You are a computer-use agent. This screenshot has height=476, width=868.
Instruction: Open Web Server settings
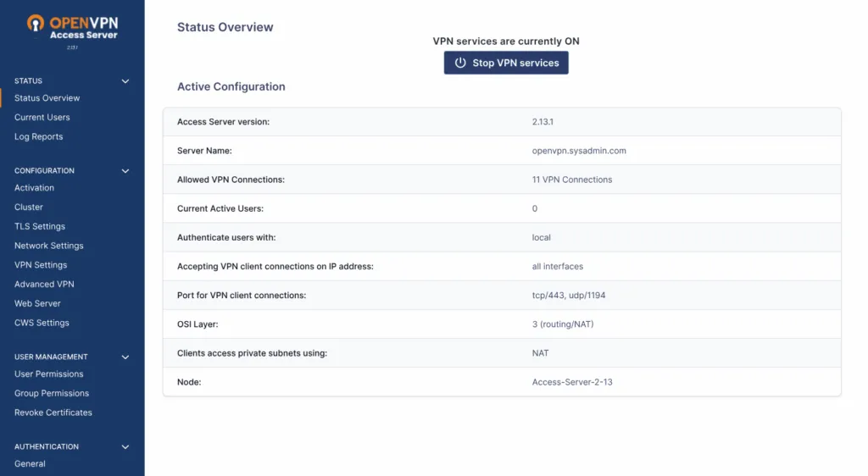(x=37, y=303)
